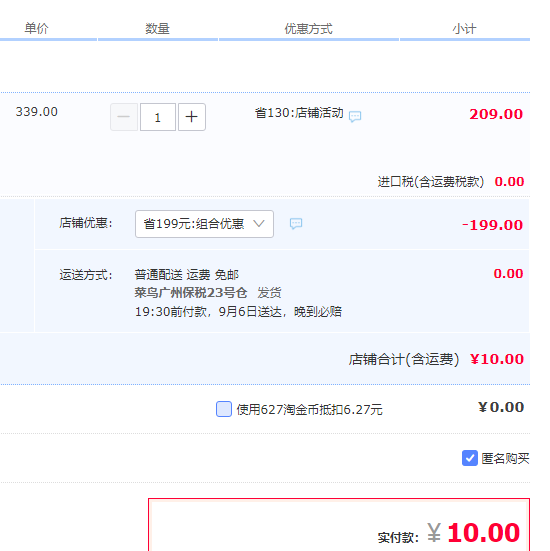Enable 使用627淘金币抵扣6.27元 checkbox

pyautogui.click(x=224, y=409)
